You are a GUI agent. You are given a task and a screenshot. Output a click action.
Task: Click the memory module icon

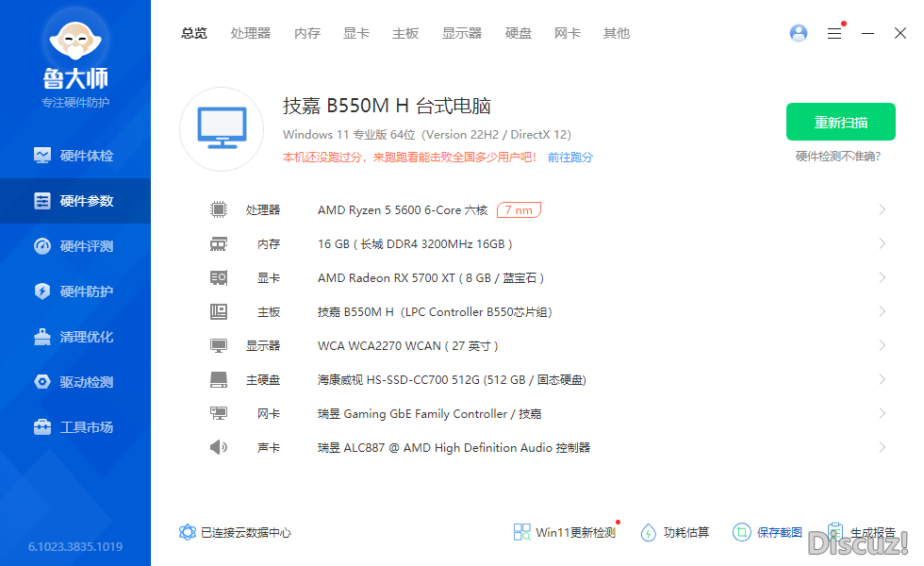tap(219, 243)
